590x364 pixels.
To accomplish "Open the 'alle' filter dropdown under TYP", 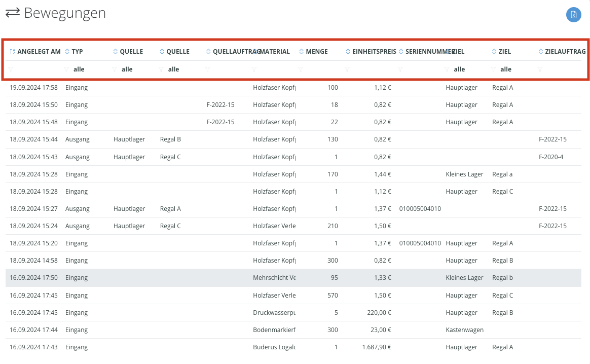I will pyautogui.click(x=79, y=69).
